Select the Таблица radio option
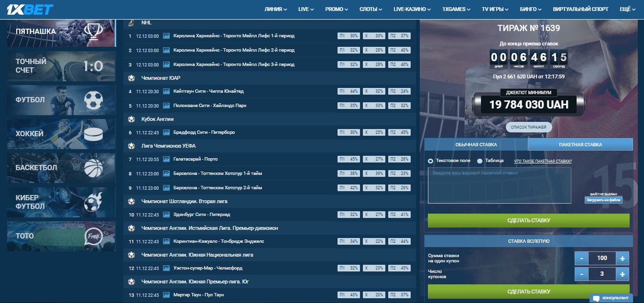The width and height of the screenshot is (644, 303). coord(480,161)
